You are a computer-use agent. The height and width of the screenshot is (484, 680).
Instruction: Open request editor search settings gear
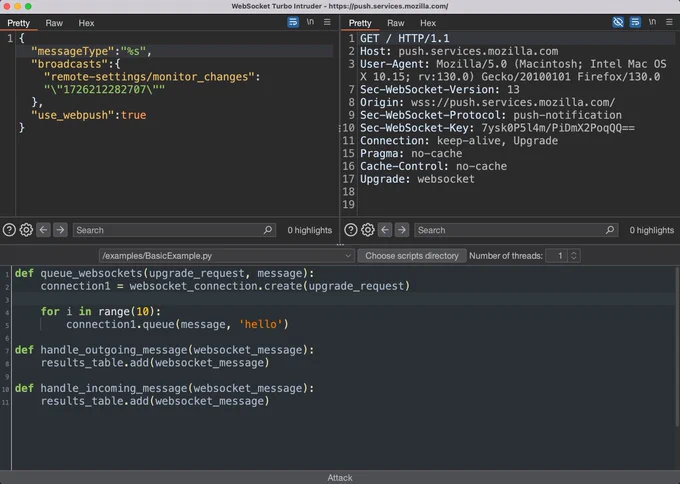368,230
